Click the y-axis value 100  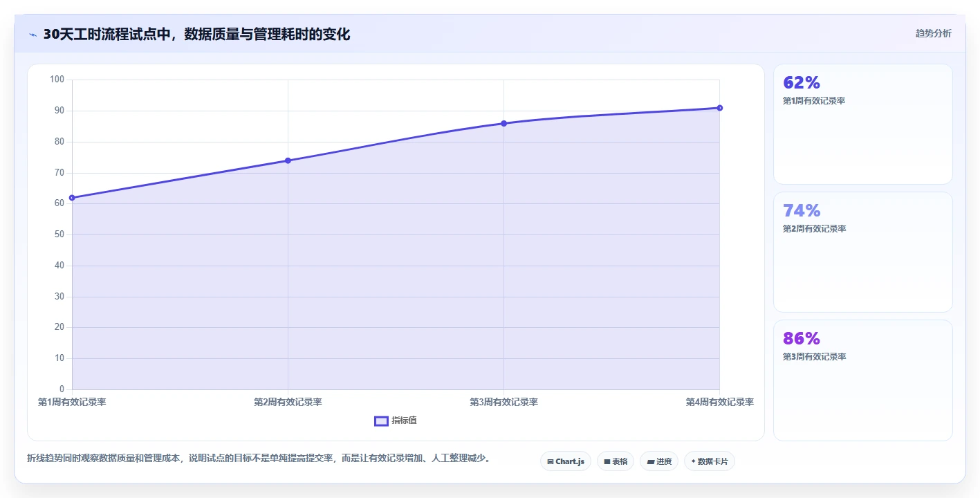57,80
